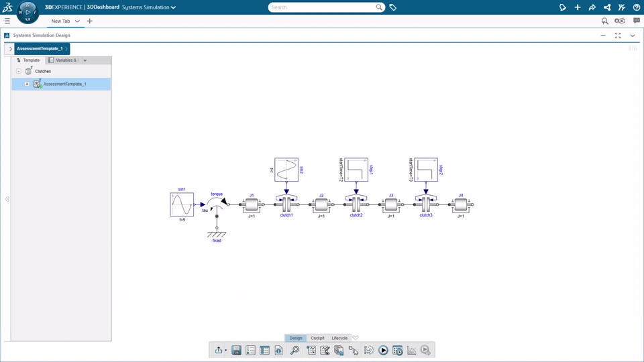Click the 3DS logo in top-left corner
The image size is (644, 362).
(7, 7)
